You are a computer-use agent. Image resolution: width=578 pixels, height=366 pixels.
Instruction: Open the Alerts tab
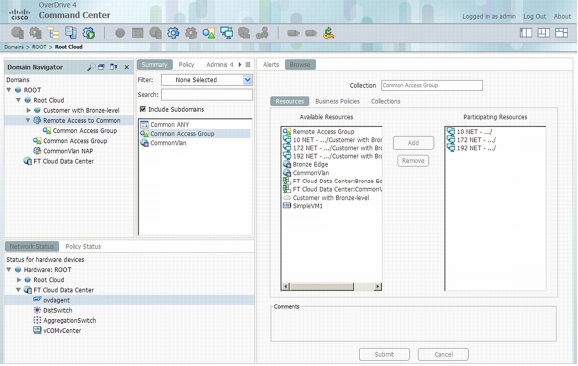[271, 65]
